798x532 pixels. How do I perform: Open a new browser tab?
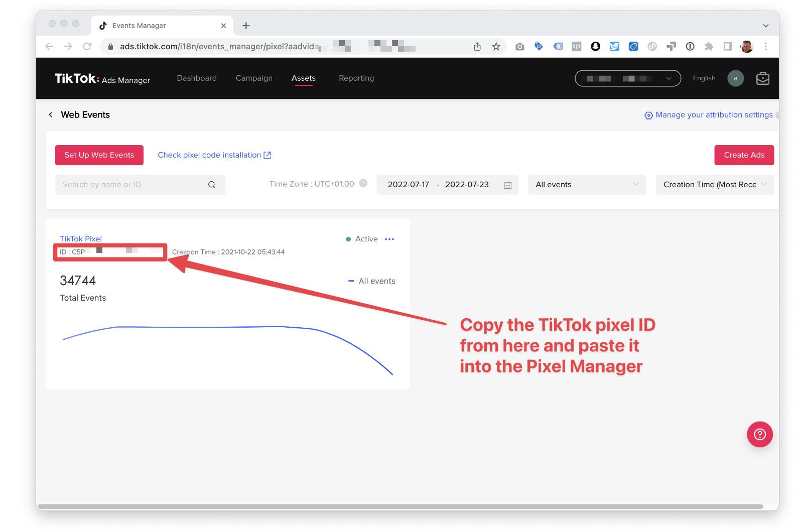[x=246, y=26]
